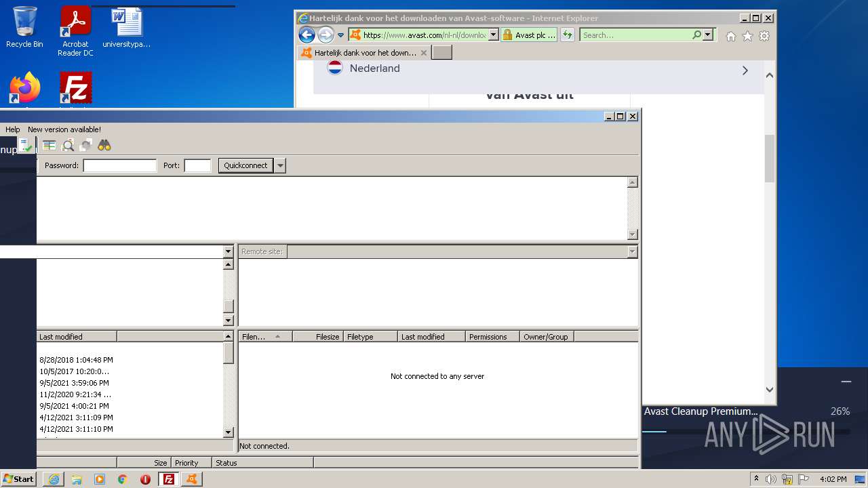This screenshot has width=868, height=488.
Task: Open Windows Explorer from the taskbar
Action: pyautogui.click(x=77, y=479)
